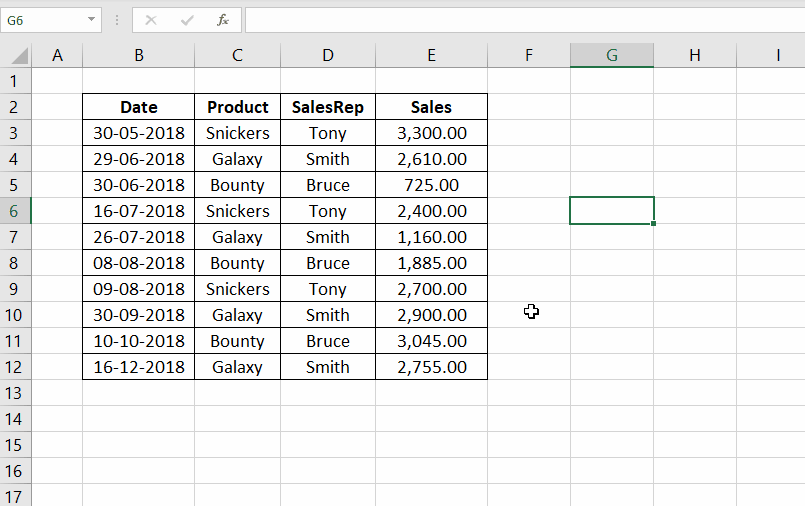Click the Smith cell in row 10
Viewport: 805px width, 506px height.
328,315
